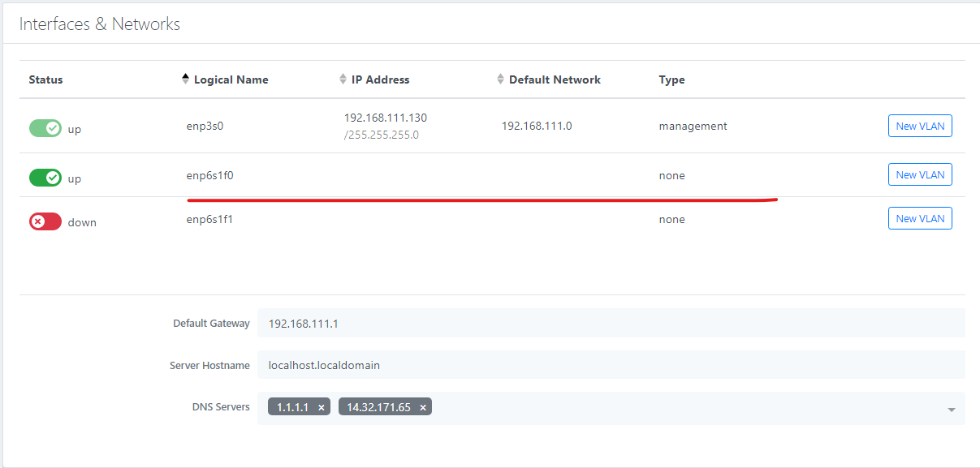This screenshot has height=468, width=980.
Task: Disable the enp6s1f0 interface toggle
Action: click(45, 178)
